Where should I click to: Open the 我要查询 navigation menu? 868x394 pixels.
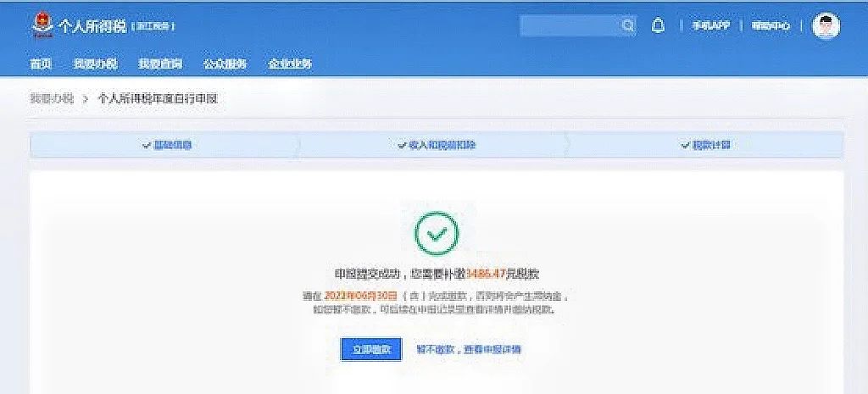click(x=160, y=64)
